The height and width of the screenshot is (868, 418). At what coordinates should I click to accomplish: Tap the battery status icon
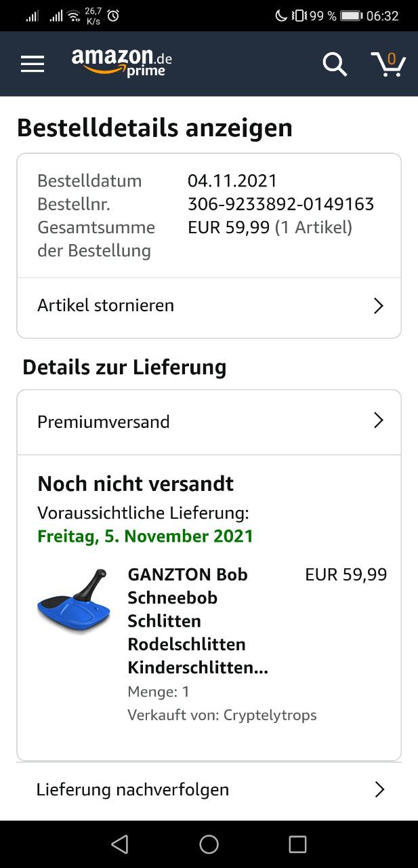coord(350,16)
